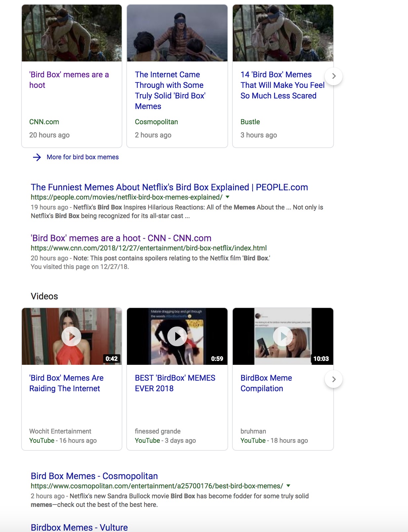The image size is (408, 532).
Task: Click the next arrow on the news carousel
Action: pyautogui.click(x=334, y=76)
